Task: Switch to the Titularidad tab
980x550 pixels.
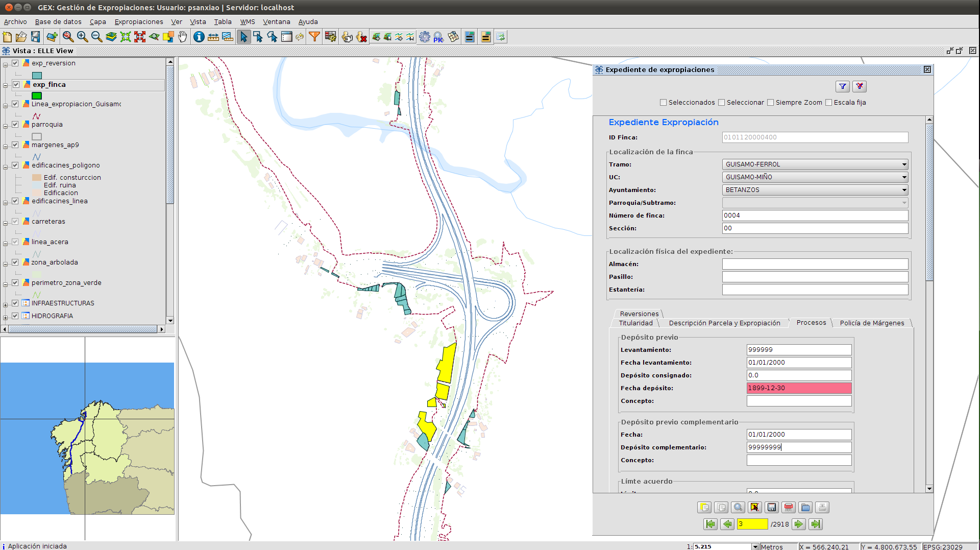Action: point(635,323)
